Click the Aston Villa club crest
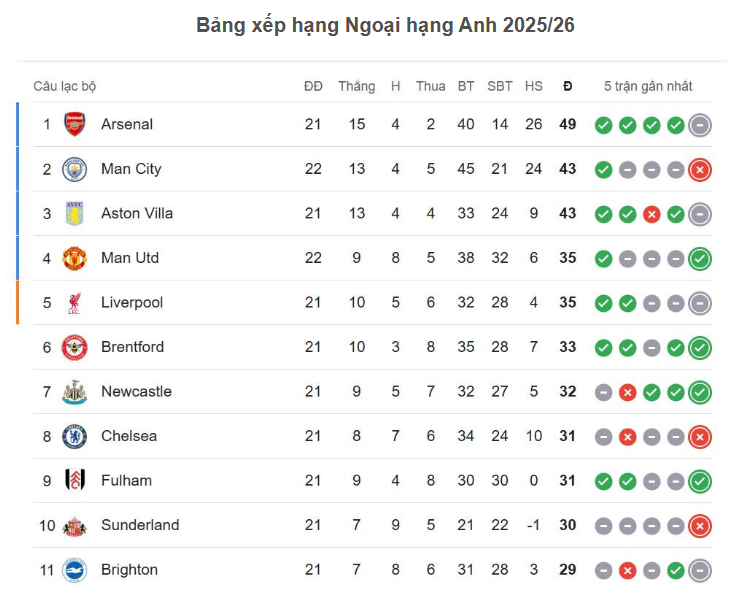756x603 pixels. coord(75,214)
